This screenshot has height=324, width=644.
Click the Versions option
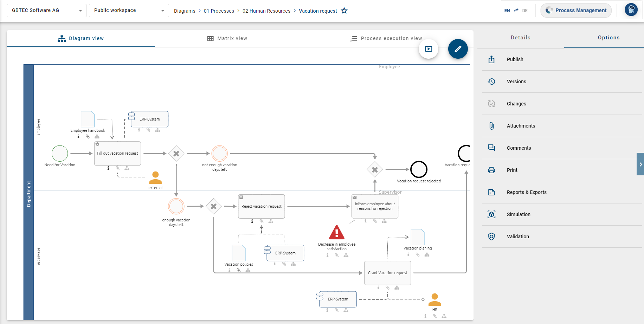(562, 82)
